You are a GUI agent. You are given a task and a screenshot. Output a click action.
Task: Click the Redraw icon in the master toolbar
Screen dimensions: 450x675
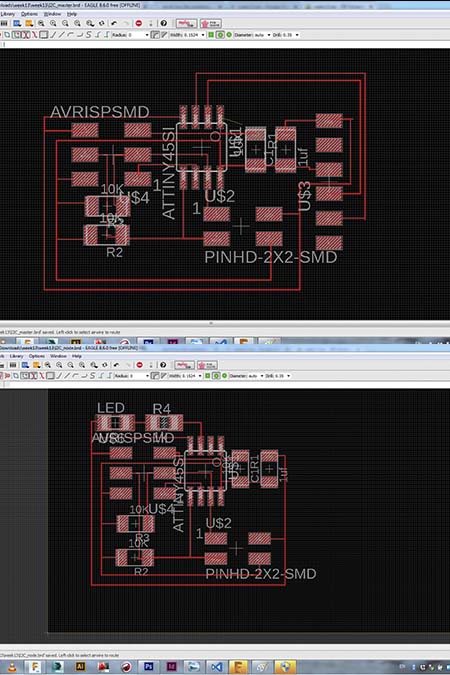[x=102, y=23]
